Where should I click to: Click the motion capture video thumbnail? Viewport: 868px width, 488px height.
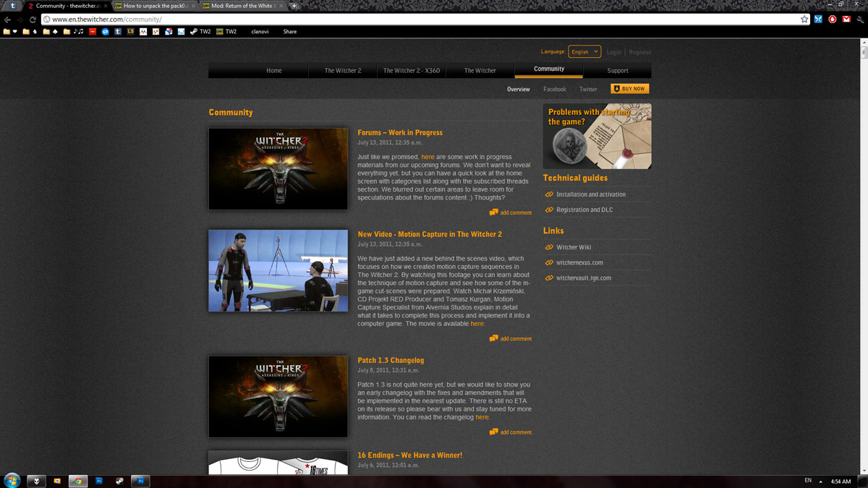coord(278,270)
